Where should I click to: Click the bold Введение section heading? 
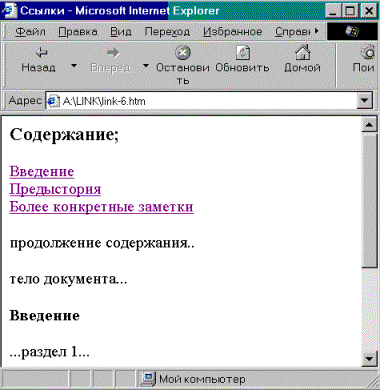(45, 315)
